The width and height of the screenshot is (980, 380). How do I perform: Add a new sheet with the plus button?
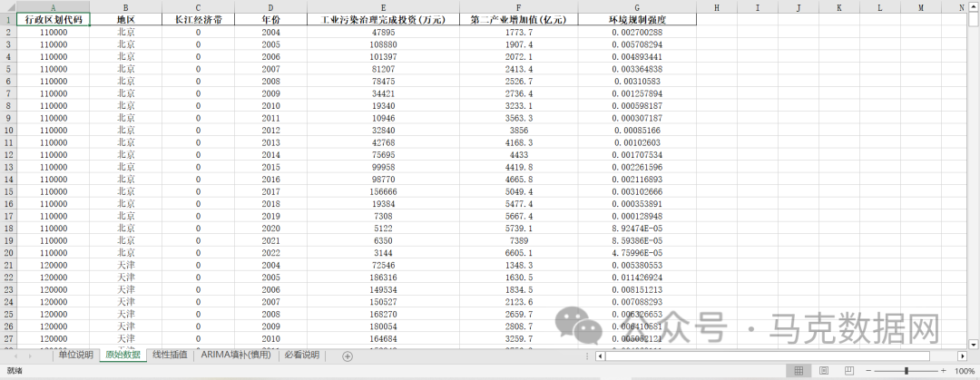348,356
